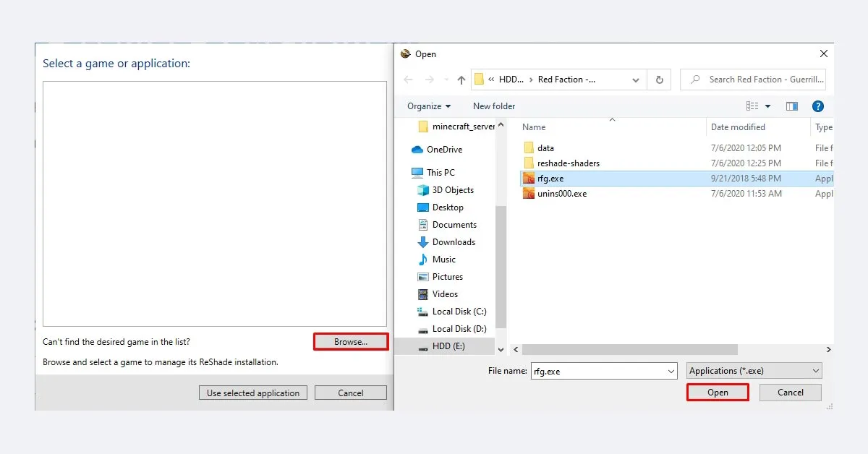Select the rfg.exe application icon
Image resolution: width=868 pixels, height=454 pixels.
pyautogui.click(x=530, y=178)
